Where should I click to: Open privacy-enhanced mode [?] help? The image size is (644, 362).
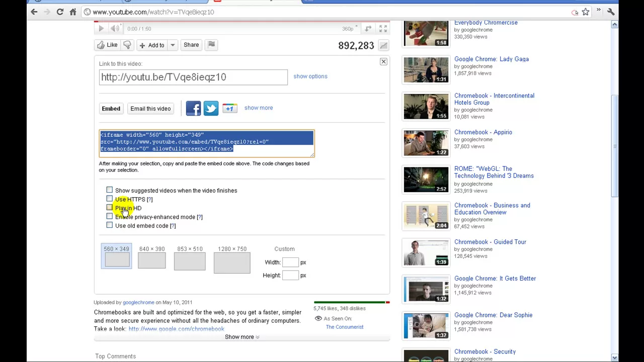click(x=200, y=217)
